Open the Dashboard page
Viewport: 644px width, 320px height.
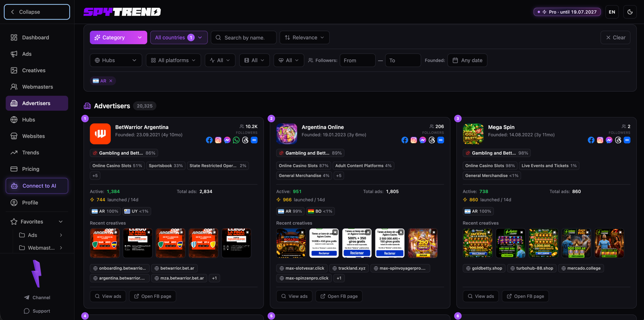click(x=37, y=38)
